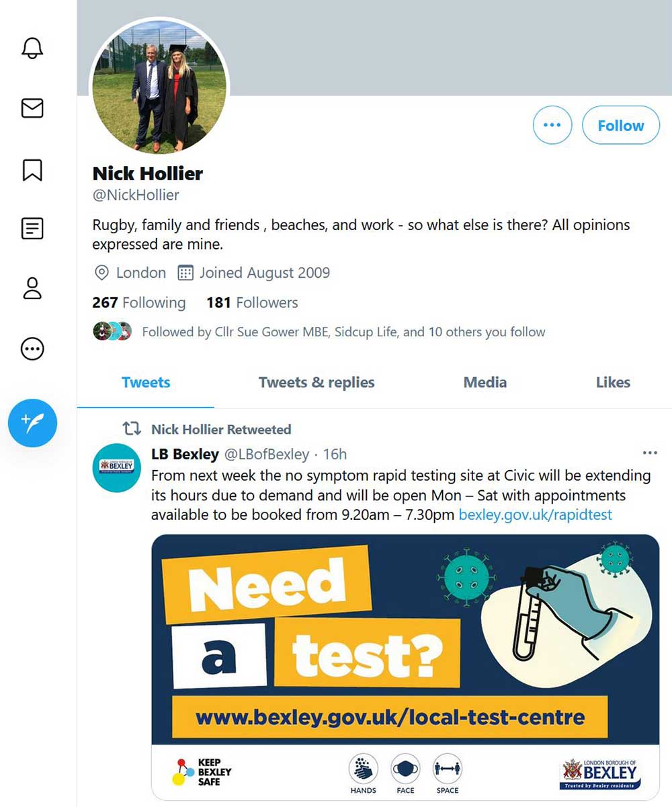View the 181 Followers list
672x807 pixels.
(252, 303)
